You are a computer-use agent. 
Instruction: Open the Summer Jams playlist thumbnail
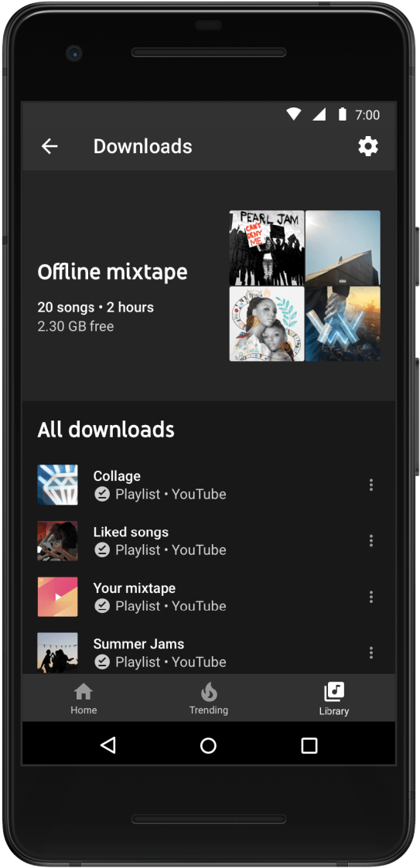click(58, 652)
